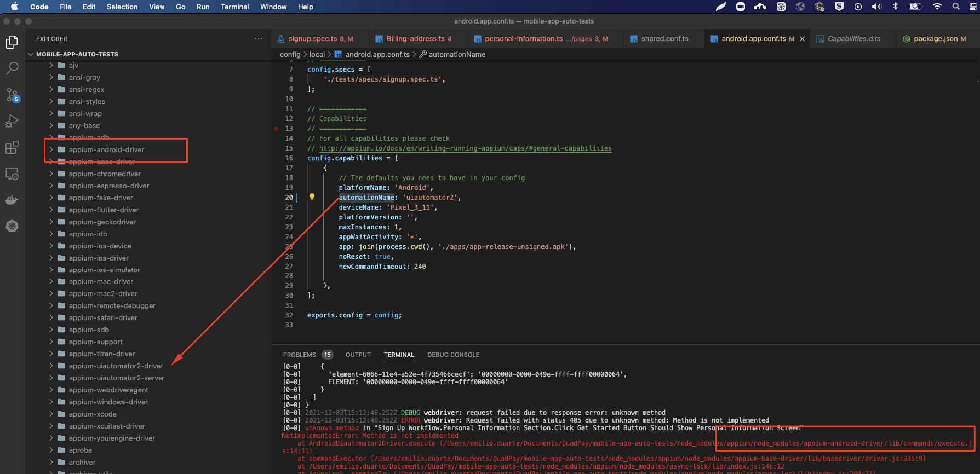Open Explorer more actions ellipsis
This screenshot has width=980, height=474.
(x=259, y=39)
